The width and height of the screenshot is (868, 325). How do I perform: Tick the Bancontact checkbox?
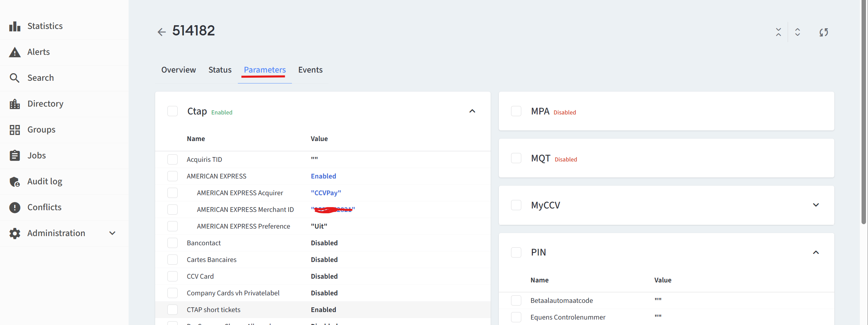pos(173,243)
